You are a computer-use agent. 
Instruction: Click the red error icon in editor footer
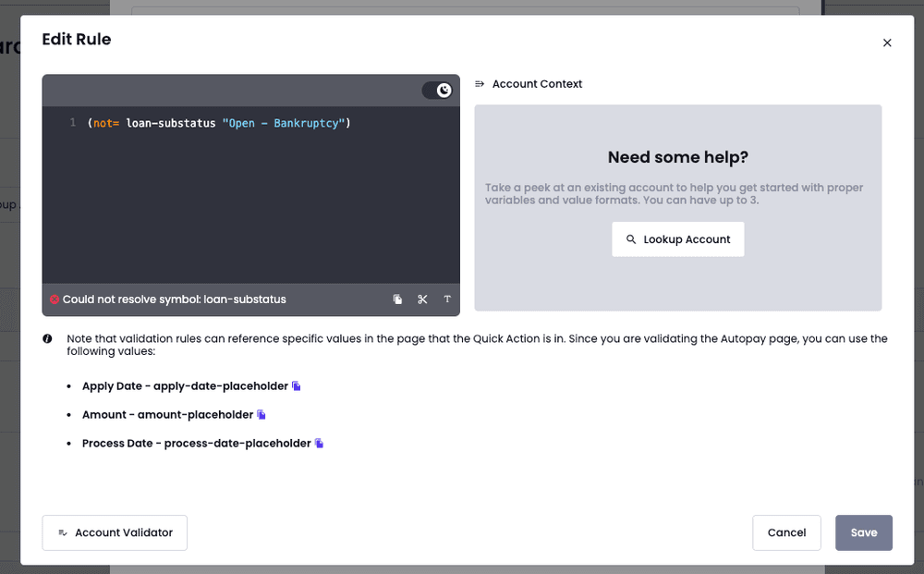click(55, 299)
